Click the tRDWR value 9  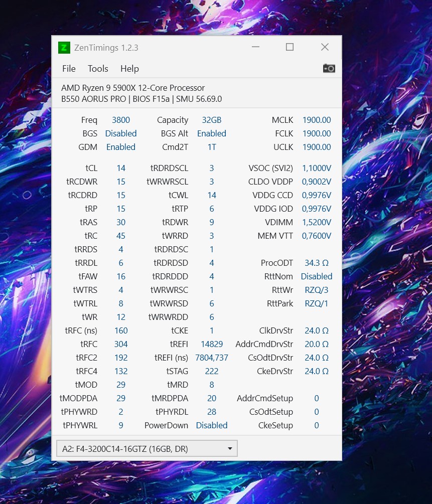pos(212,222)
